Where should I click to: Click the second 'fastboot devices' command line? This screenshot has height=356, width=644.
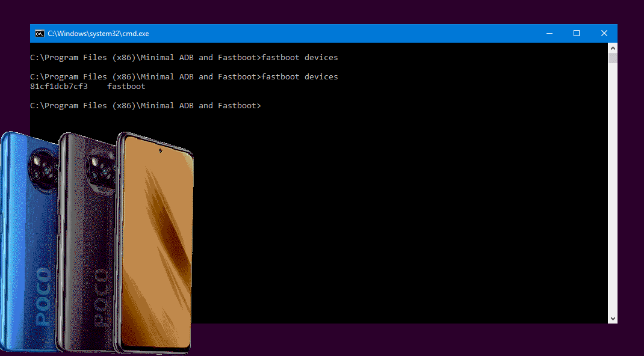tap(184, 77)
